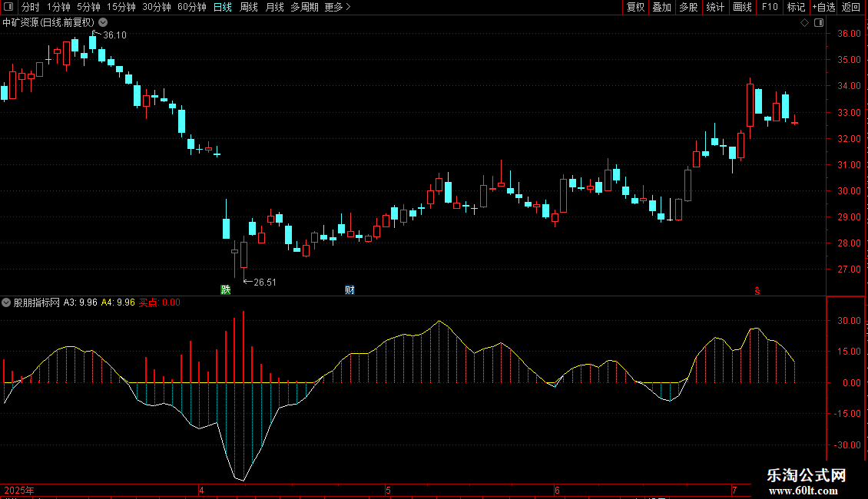
Task: Select the 15分钟 period
Action: click(x=121, y=7)
